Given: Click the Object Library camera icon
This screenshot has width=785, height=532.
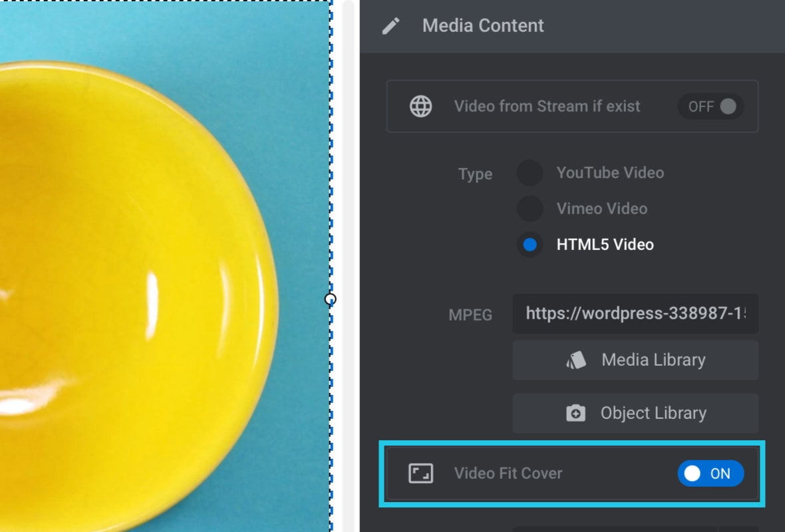Looking at the screenshot, I should coord(575,414).
